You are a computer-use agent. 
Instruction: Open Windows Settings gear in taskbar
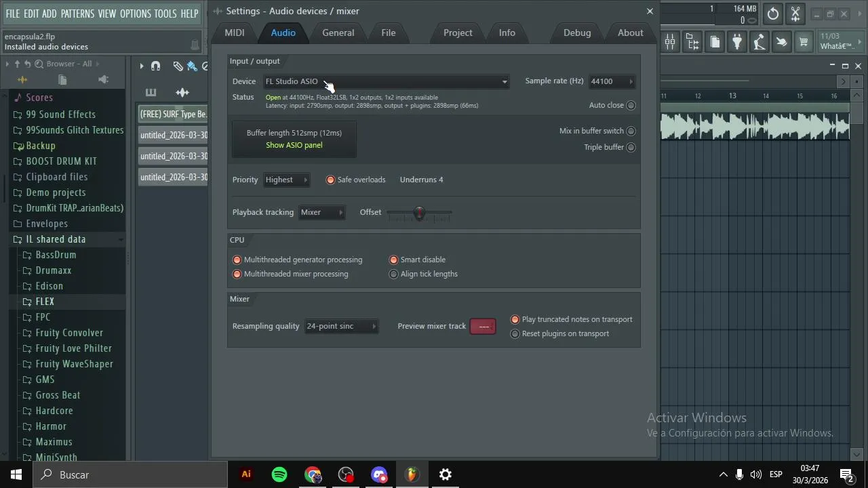[446, 474]
